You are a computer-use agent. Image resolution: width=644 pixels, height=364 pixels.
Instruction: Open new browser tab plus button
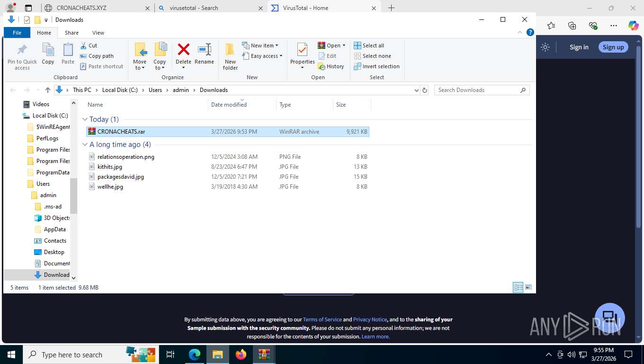[391, 8]
